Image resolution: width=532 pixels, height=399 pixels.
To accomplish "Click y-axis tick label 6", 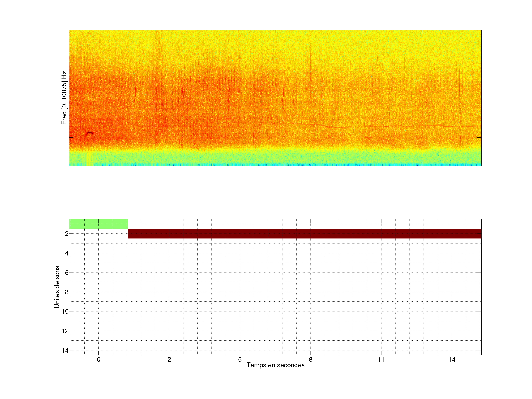I will [x=67, y=273].
